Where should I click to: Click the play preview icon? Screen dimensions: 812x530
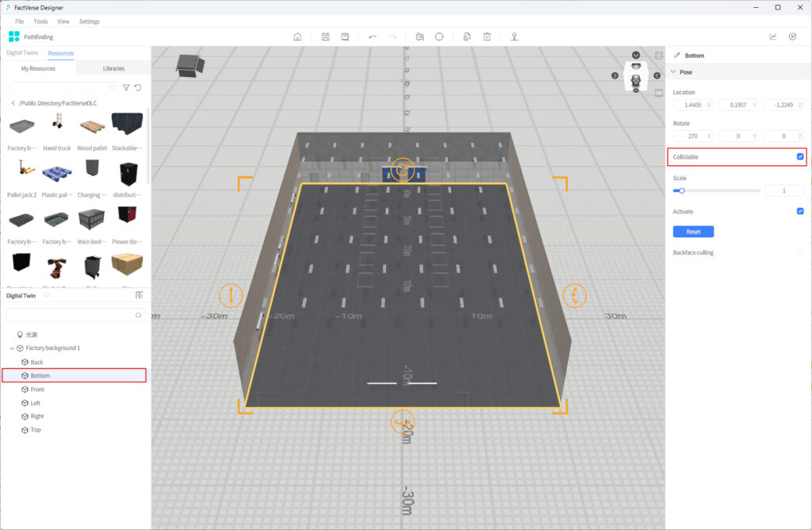click(x=792, y=36)
